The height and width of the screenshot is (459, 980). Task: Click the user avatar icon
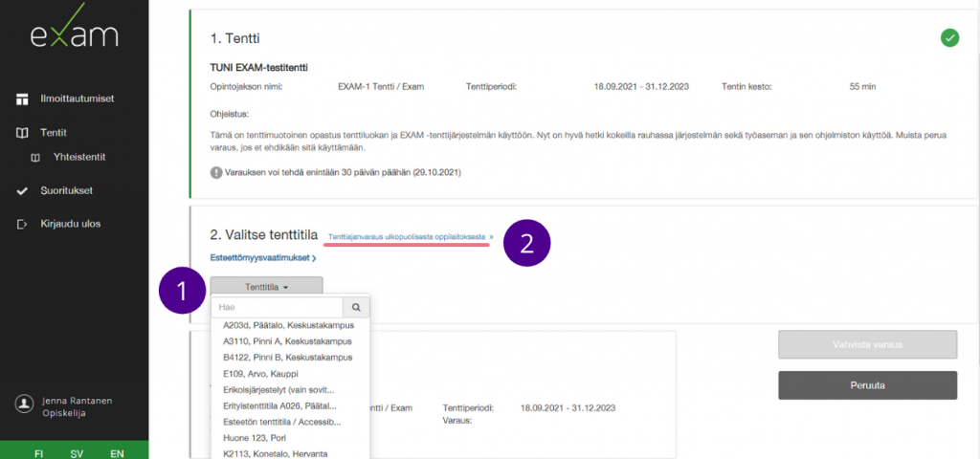(x=24, y=404)
